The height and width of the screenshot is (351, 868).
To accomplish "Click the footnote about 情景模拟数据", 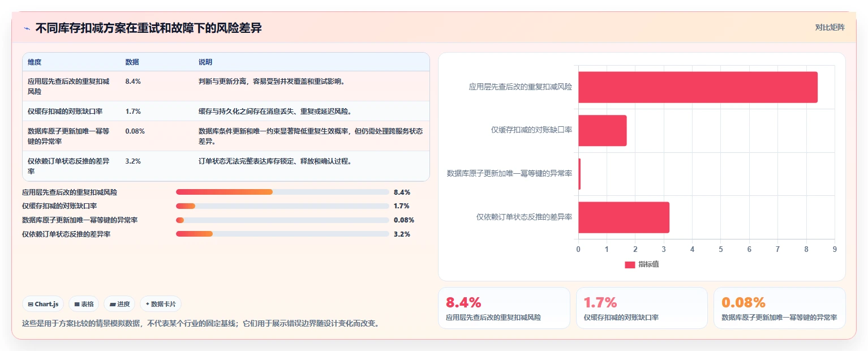I will coord(200,324).
